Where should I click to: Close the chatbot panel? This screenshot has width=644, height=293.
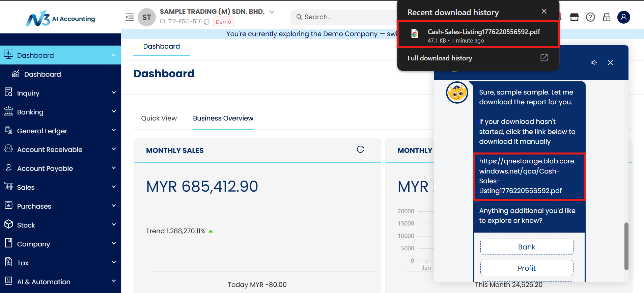point(610,63)
